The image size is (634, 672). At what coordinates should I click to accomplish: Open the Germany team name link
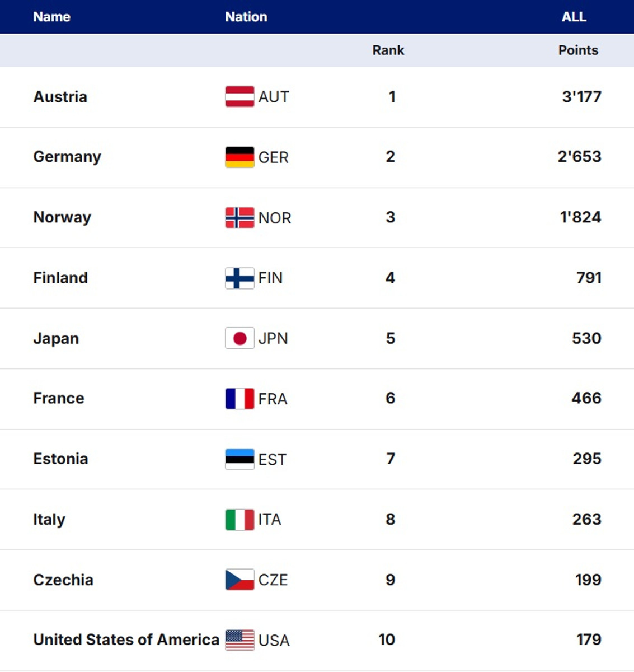click(67, 157)
